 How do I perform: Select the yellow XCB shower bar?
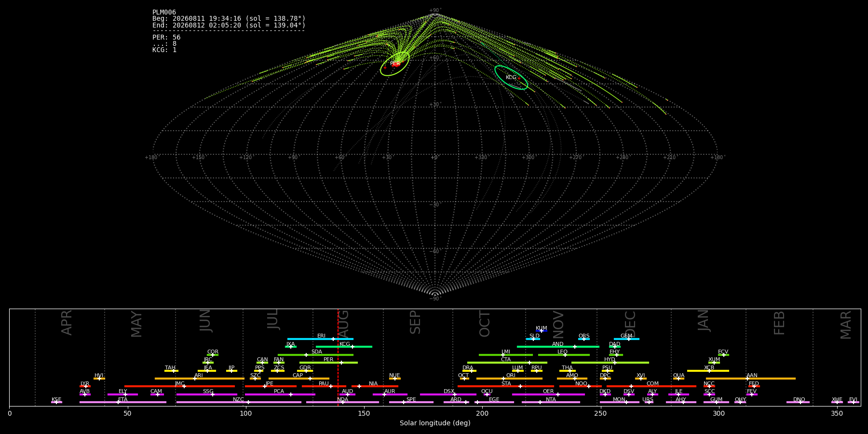pos(708,371)
